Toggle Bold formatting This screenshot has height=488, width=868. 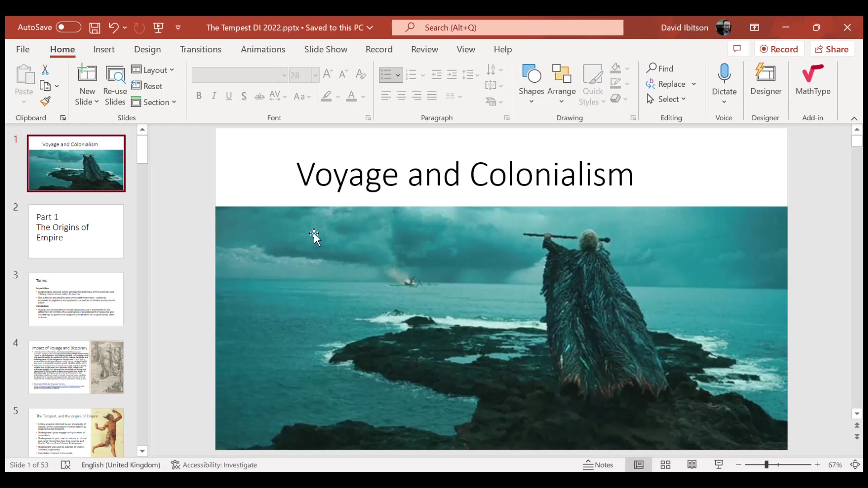(x=199, y=96)
